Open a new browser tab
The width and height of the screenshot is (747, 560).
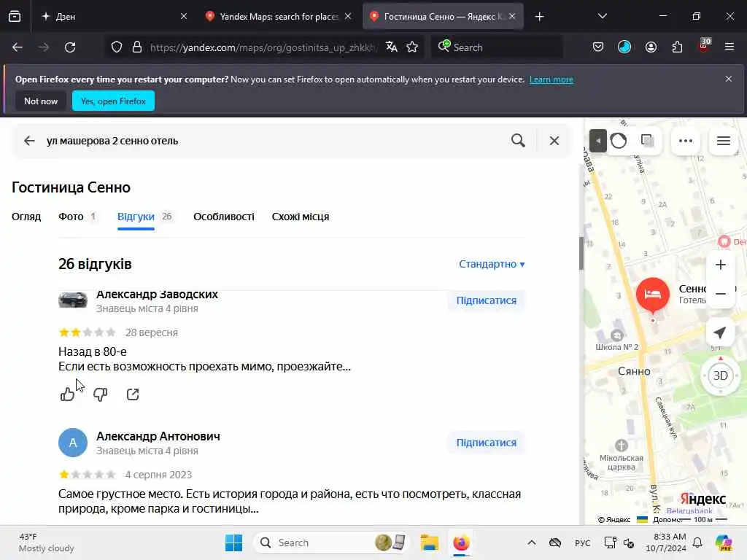(539, 17)
